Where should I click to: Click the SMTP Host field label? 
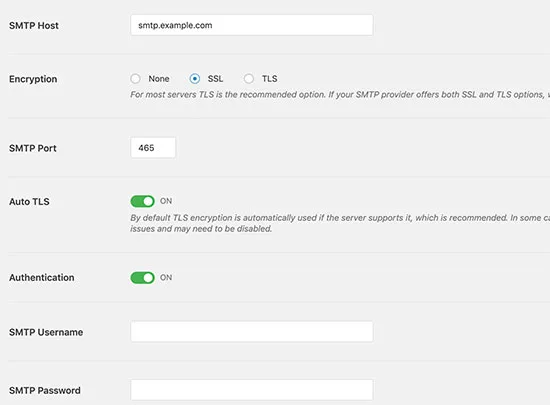coord(34,26)
